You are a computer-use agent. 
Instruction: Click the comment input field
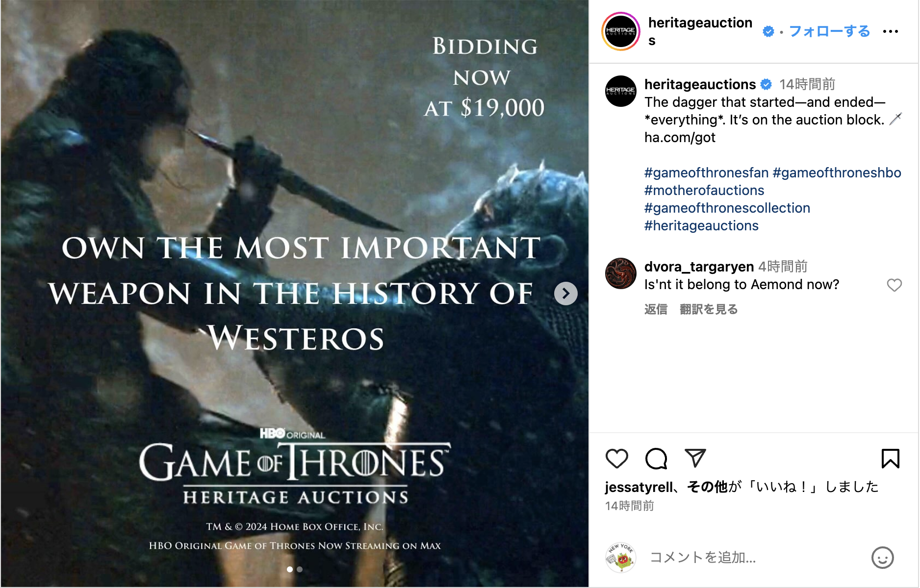click(755, 558)
